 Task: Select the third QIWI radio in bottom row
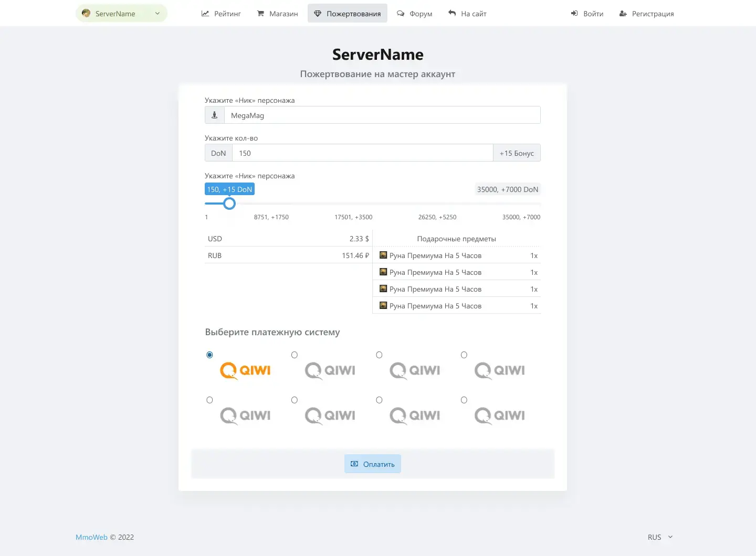coord(379,400)
